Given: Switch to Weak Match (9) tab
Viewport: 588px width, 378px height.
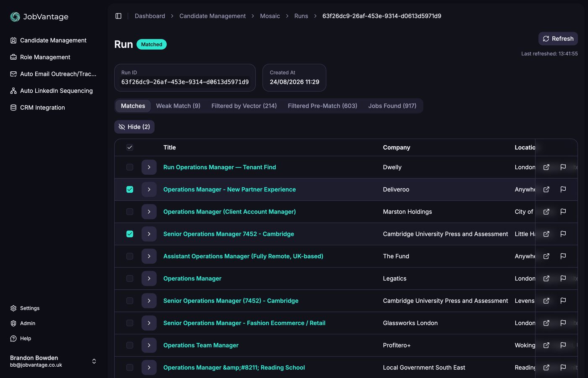Looking at the screenshot, I should (x=178, y=106).
